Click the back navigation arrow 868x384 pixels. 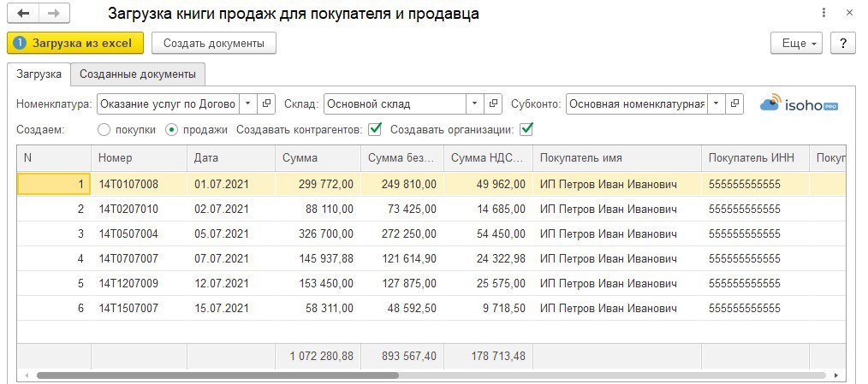coord(23,15)
